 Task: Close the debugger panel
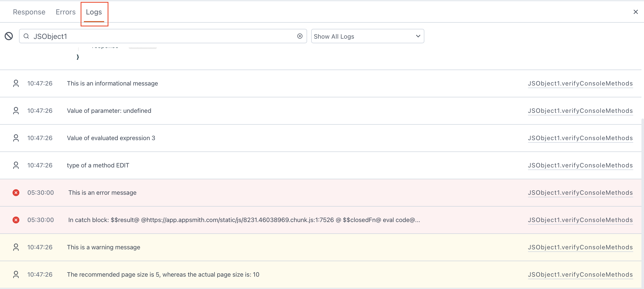(636, 12)
